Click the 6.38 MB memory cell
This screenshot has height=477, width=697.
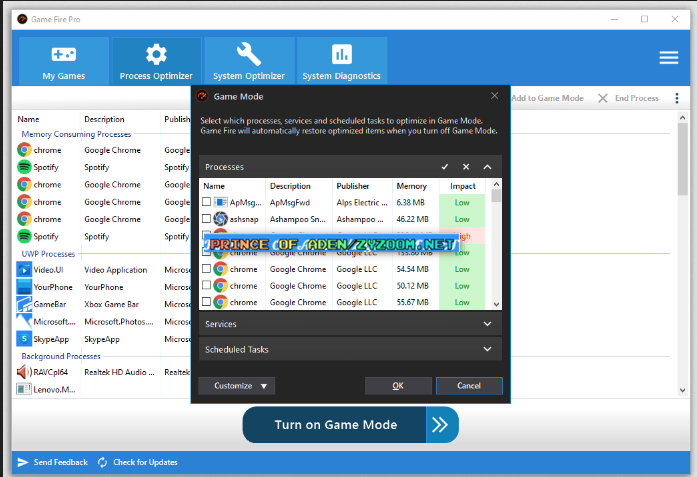(x=411, y=202)
